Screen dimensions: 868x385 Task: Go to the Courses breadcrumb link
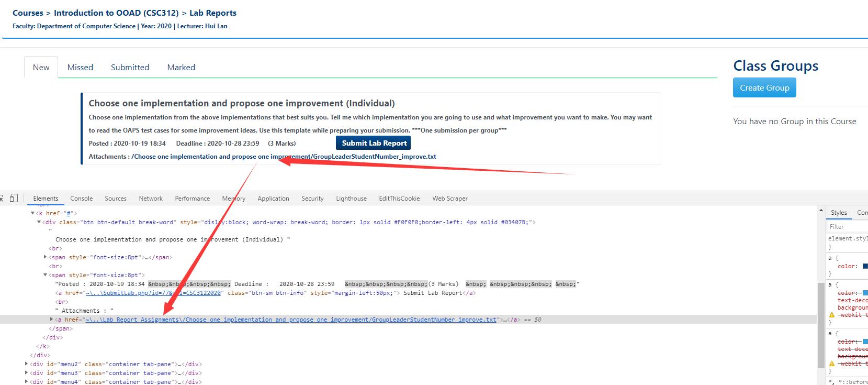point(28,13)
